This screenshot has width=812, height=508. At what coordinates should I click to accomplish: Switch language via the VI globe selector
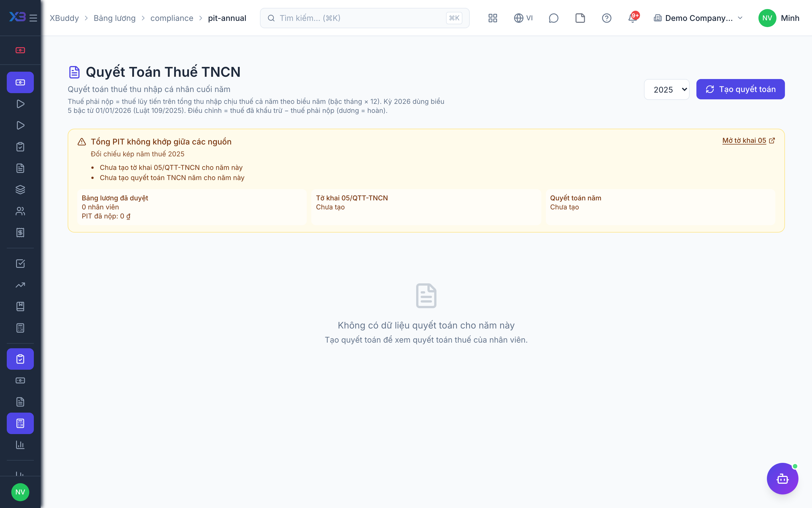tap(523, 18)
